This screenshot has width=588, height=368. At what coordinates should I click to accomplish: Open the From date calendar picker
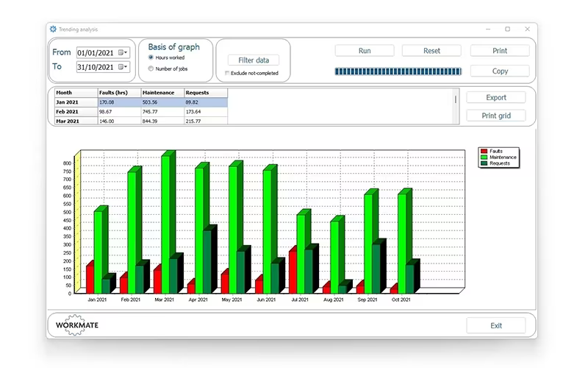[123, 52]
